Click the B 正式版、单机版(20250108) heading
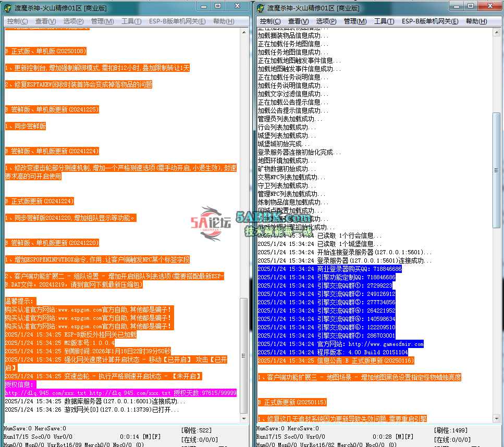 click(x=46, y=51)
